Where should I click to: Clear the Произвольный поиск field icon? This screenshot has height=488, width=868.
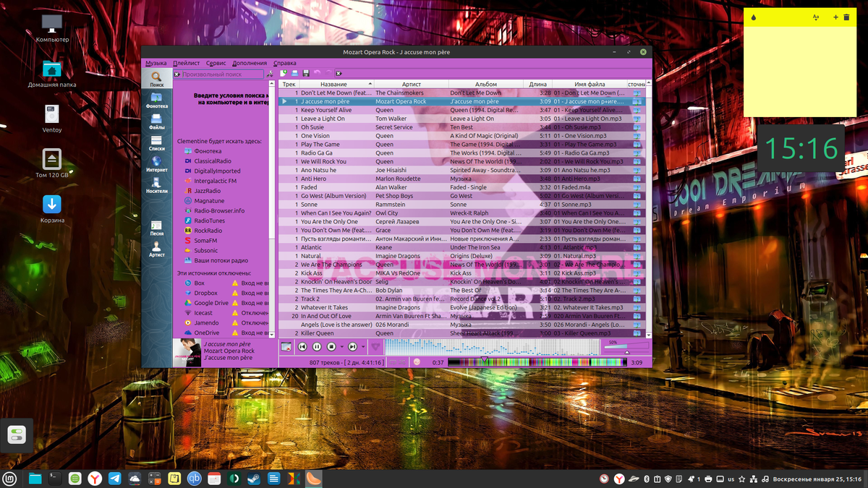[x=177, y=74]
